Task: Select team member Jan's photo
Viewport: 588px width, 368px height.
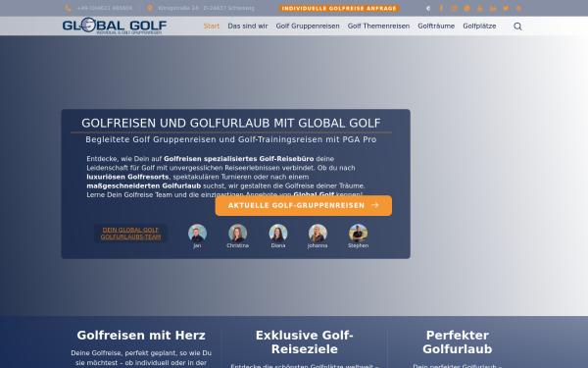Action: pos(197,234)
